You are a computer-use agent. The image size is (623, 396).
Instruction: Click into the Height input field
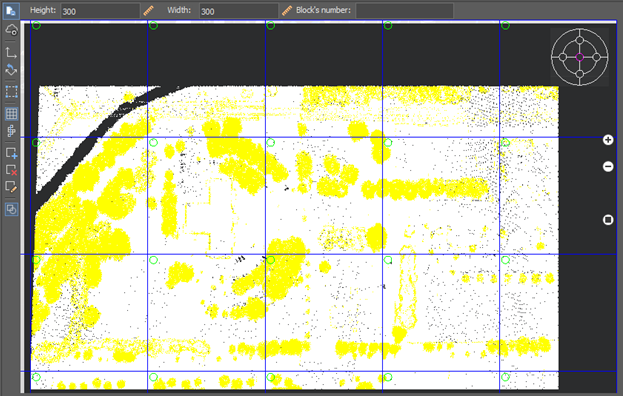click(x=100, y=11)
